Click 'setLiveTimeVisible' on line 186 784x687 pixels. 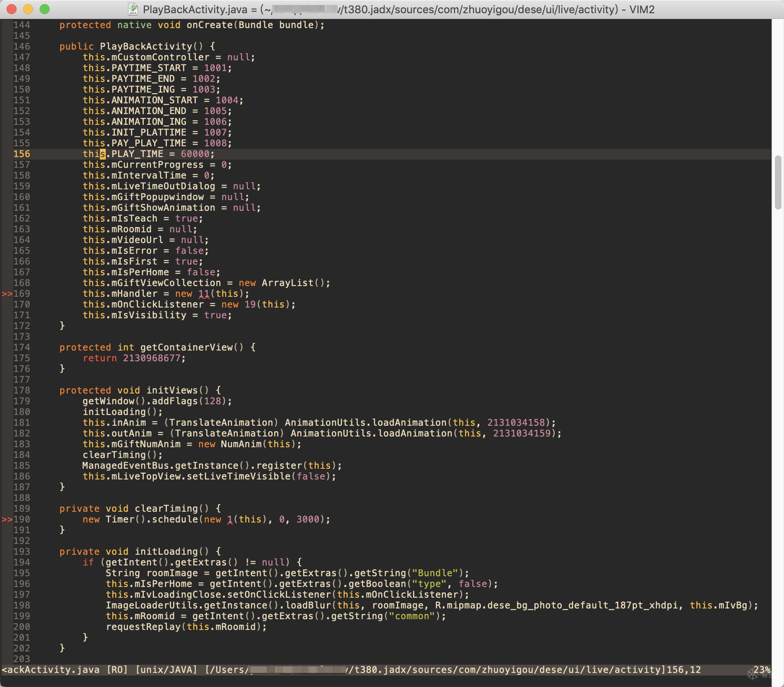(239, 477)
